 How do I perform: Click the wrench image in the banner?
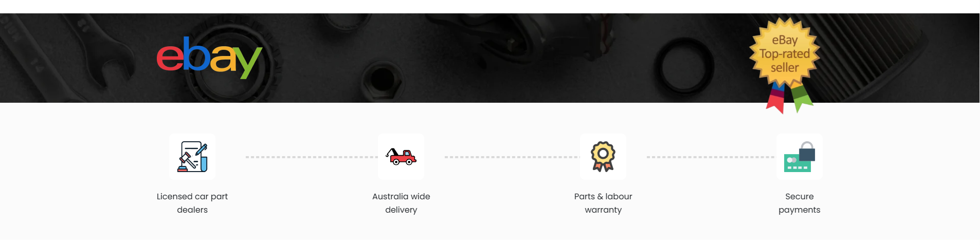[x=67, y=56]
